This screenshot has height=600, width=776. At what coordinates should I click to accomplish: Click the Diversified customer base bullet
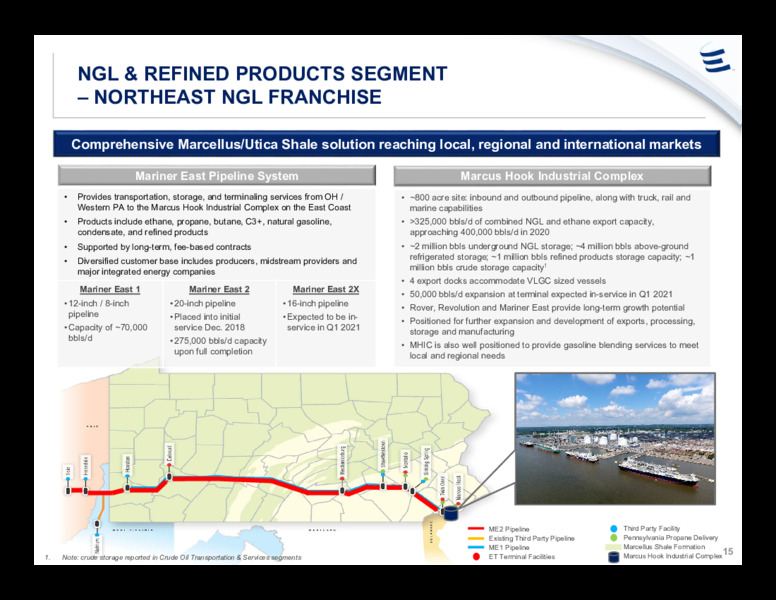pyautogui.click(x=217, y=266)
